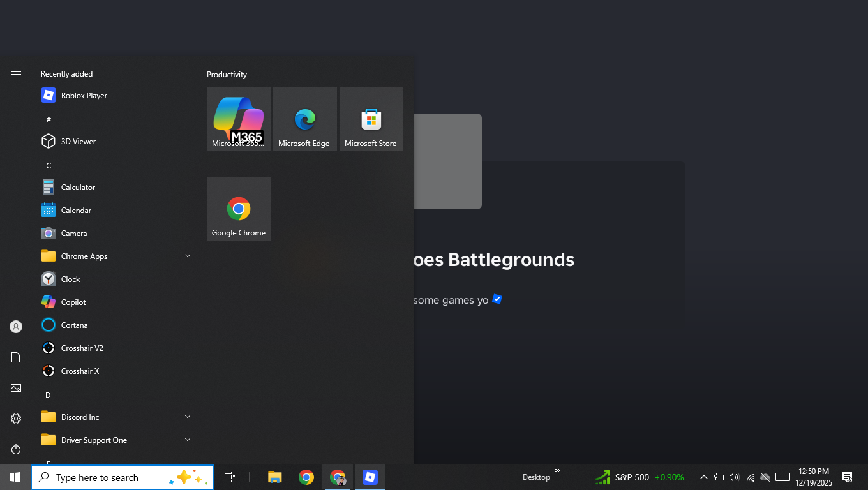The image size is (868, 490).
Task: Launch Crosshair X
Action: point(115,371)
